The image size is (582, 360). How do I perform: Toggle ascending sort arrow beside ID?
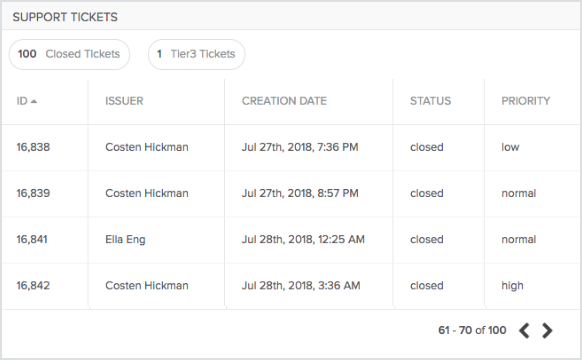[34, 101]
